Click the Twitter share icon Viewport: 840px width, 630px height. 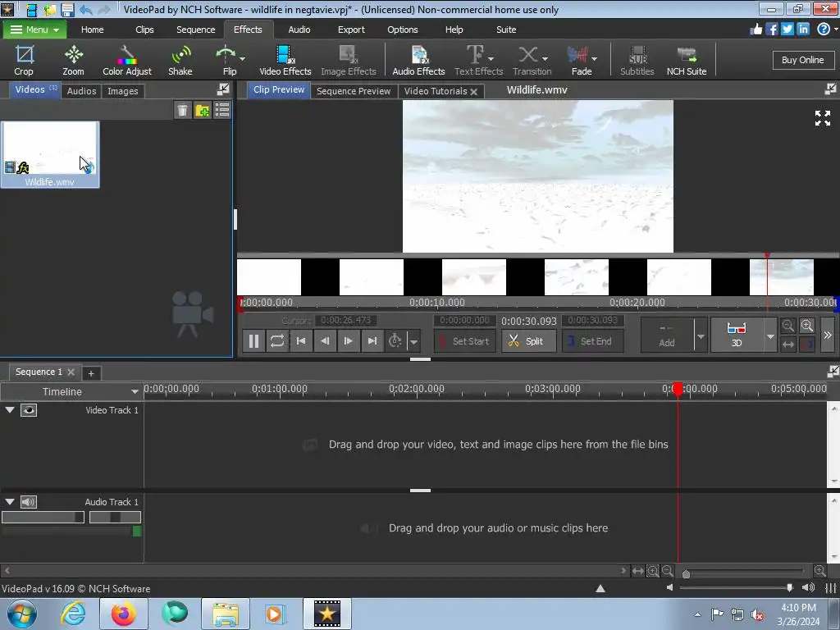pos(787,29)
